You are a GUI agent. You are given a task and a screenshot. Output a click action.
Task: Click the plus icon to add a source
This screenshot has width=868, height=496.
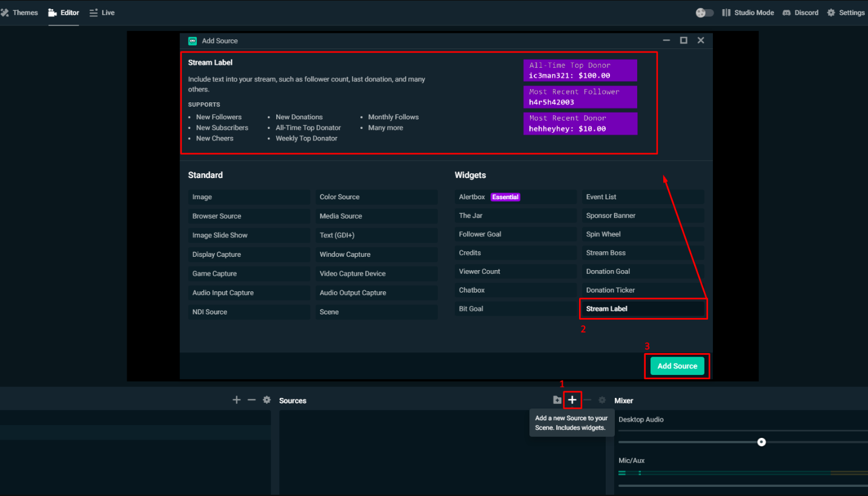coord(572,400)
